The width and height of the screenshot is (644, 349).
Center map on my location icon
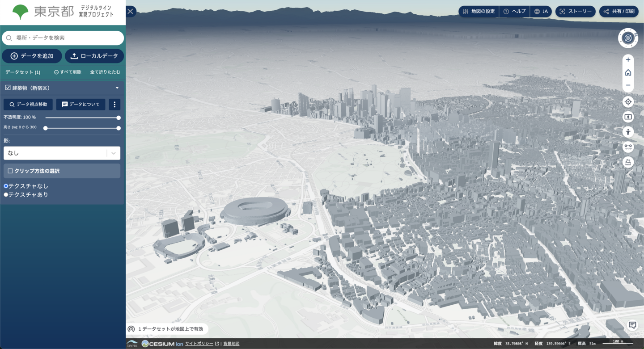pos(628,102)
